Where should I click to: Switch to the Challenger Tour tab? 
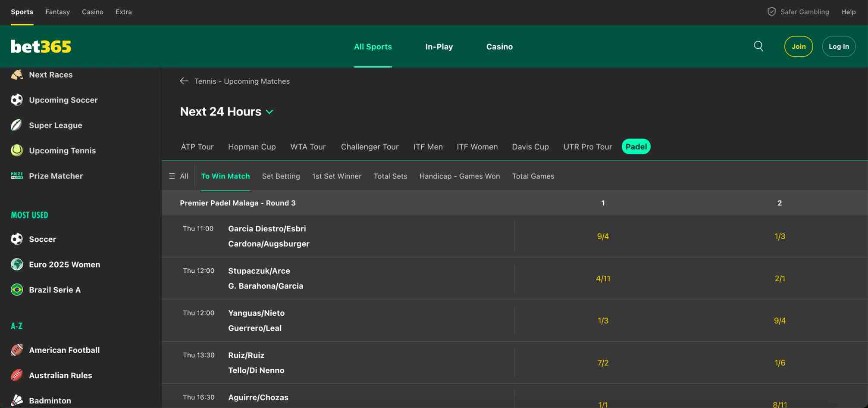[370, 146]
